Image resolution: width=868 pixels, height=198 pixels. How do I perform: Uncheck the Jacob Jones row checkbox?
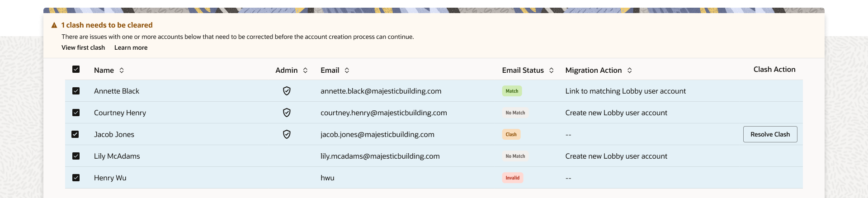pos(75,134)
